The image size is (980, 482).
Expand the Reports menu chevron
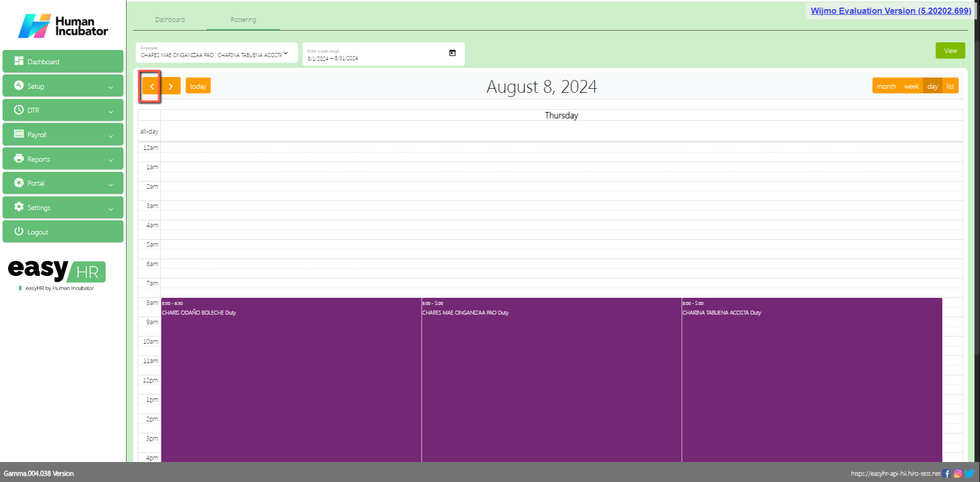tap(111, 160)
